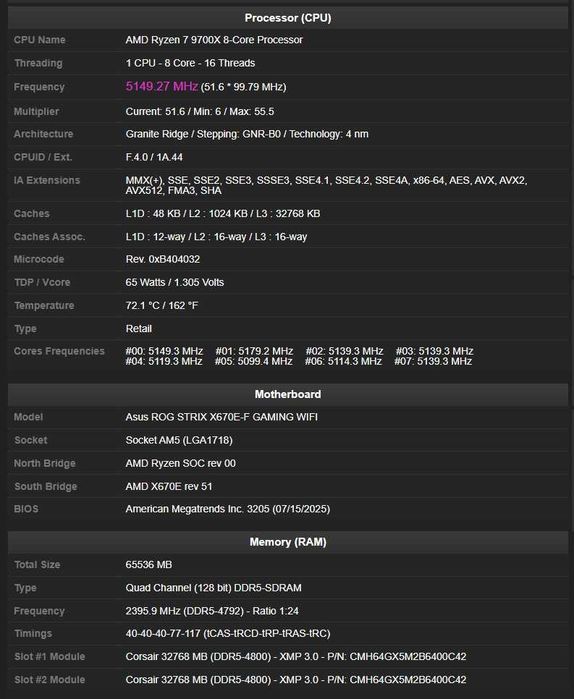Click the North Bridge label

pos(45,463)
